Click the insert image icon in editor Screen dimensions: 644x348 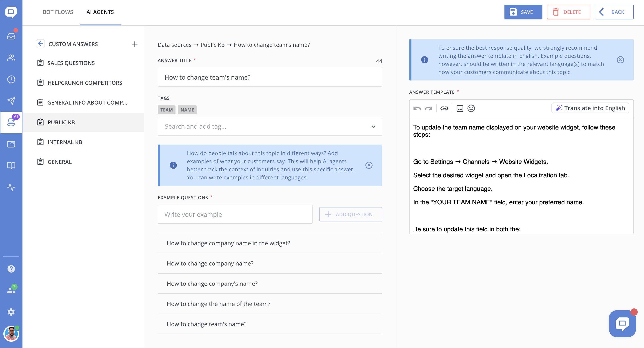[460, 108]
